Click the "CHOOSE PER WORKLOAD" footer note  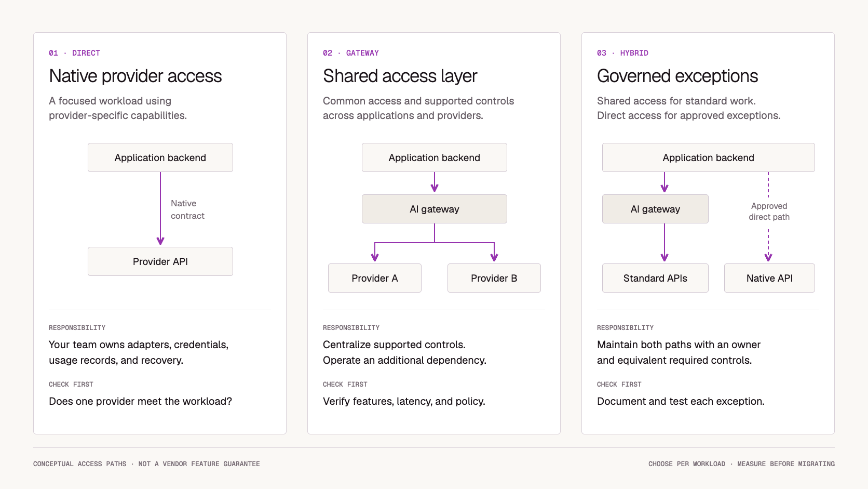coord(687,464)
